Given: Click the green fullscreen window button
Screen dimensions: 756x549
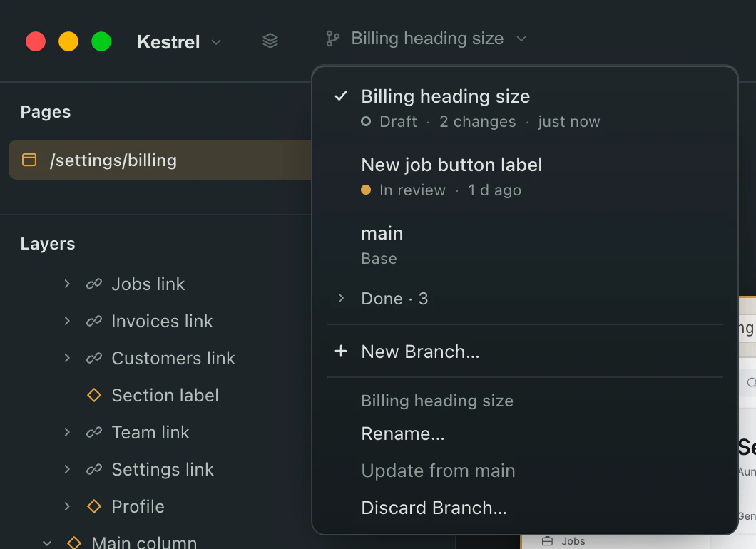Looking at the screenshot, I should (x=101, y=41).
